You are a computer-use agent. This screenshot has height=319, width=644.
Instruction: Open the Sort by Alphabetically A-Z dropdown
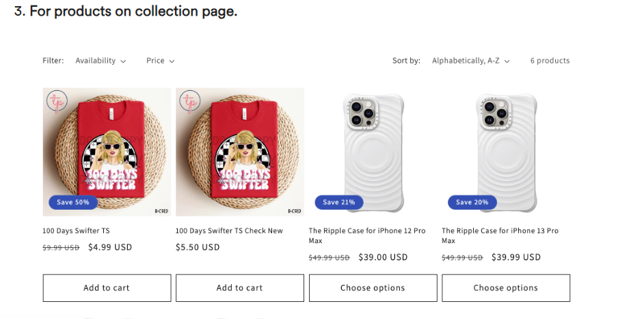pyautogui.click(x=471, y=61)
